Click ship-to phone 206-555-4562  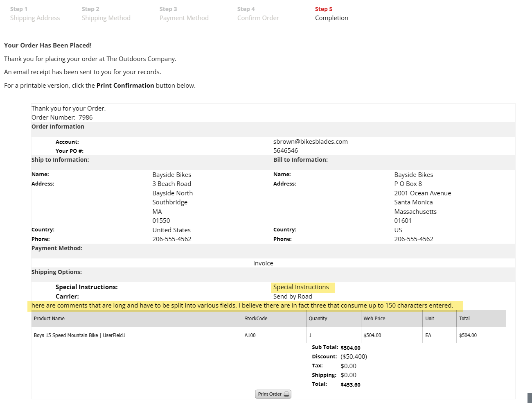click(172, 239)
